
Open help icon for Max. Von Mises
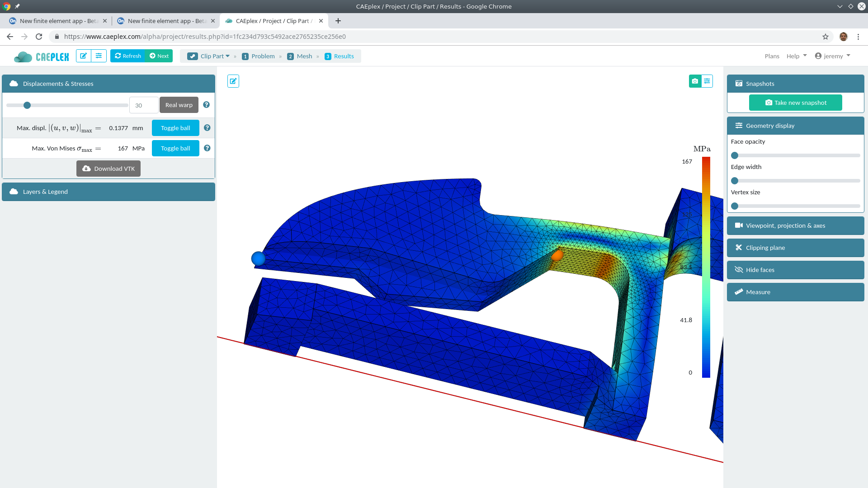pos(207,148)
